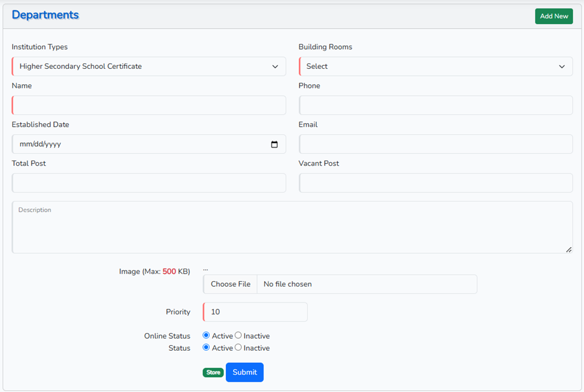Set Status to Active

pos(206,348)
